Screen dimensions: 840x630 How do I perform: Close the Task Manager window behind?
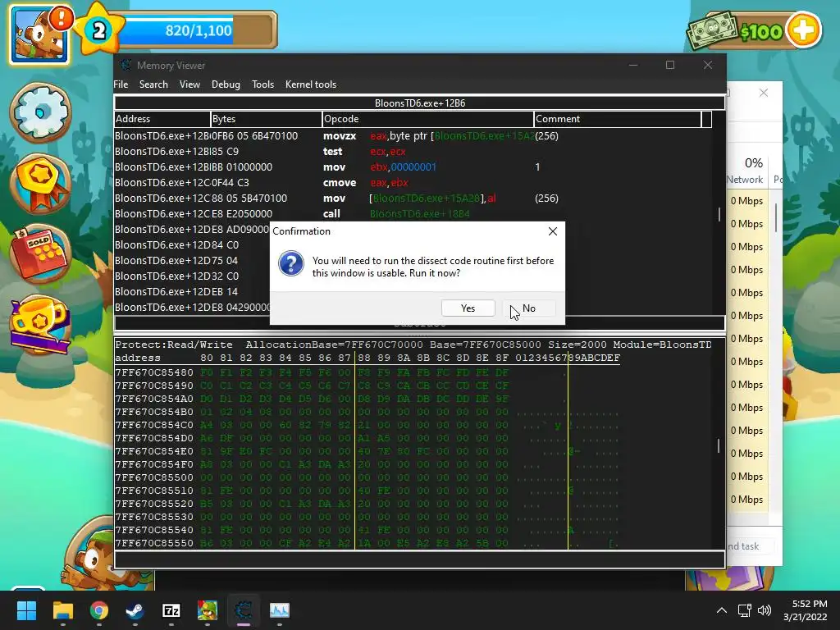coord(764,94)
